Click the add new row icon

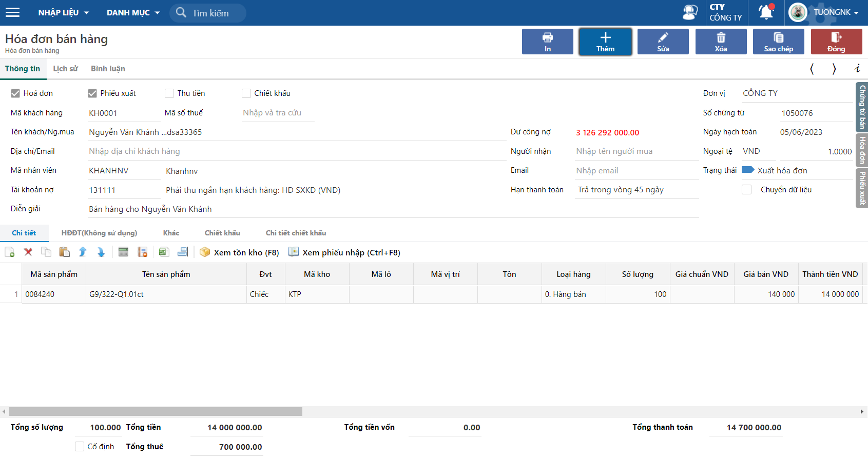10,252
